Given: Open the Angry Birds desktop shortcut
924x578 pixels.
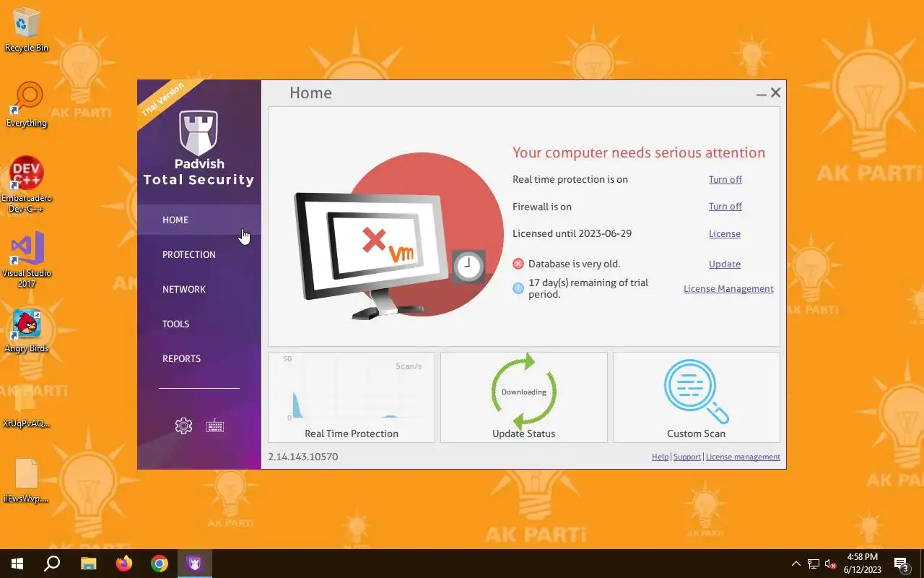Looking at the screenshot, I should pyautogui.click(x=27, y=331).
